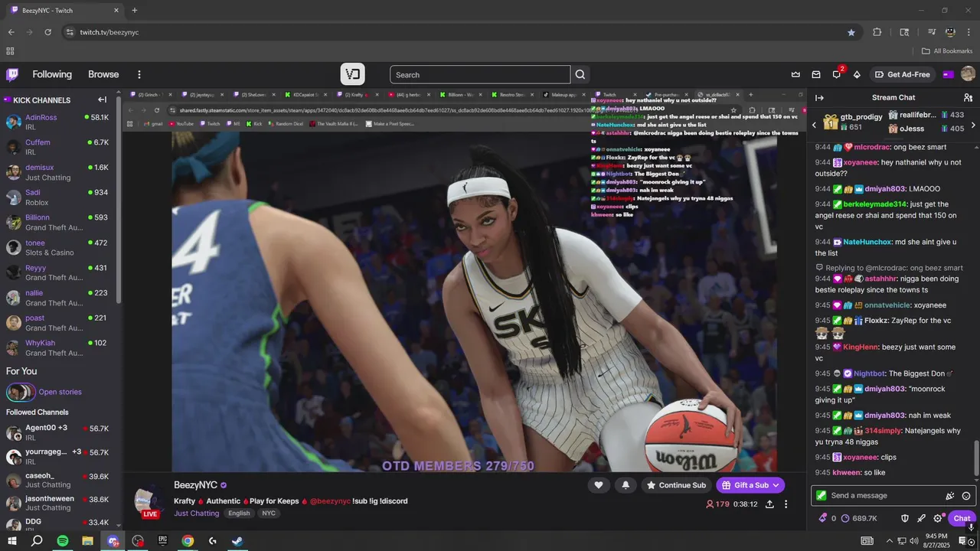Open the chat shield moderation icon

(x=905, y=518)
